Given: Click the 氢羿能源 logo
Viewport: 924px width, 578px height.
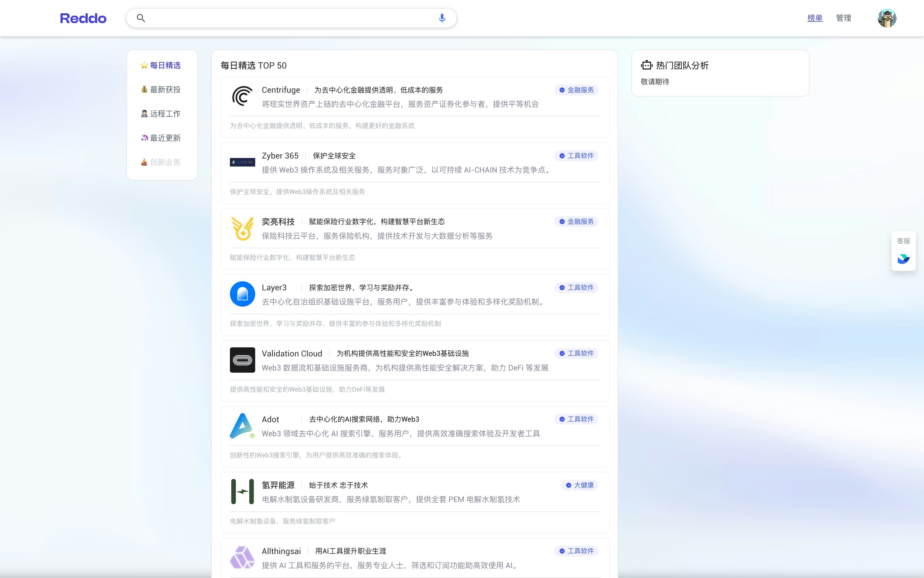Looking at the screenshot, I should tap(243, 492).
